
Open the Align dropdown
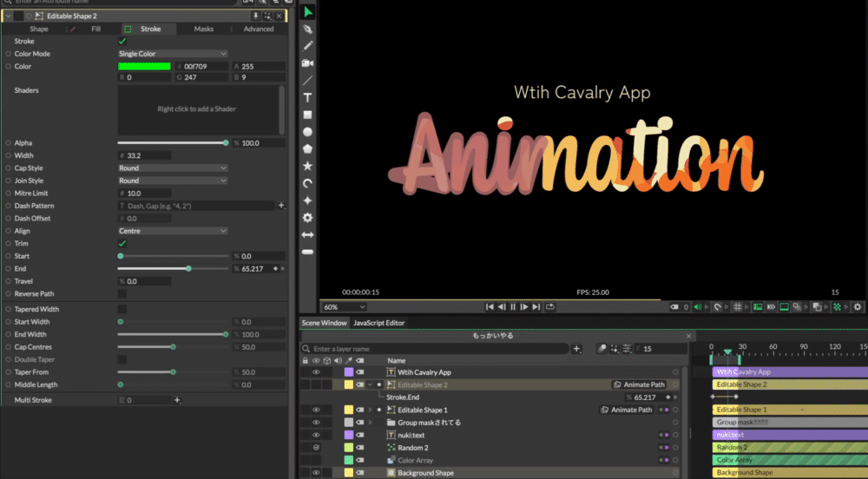(173, 231)
